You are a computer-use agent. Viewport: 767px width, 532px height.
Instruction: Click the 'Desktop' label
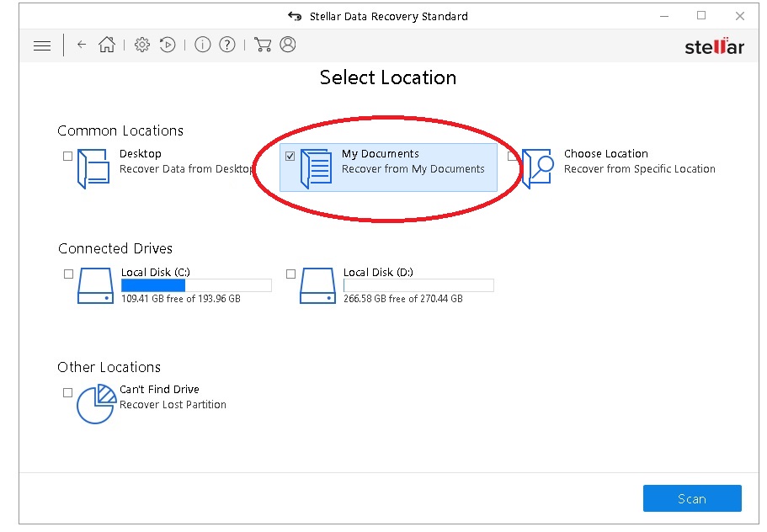pos(141,154)
